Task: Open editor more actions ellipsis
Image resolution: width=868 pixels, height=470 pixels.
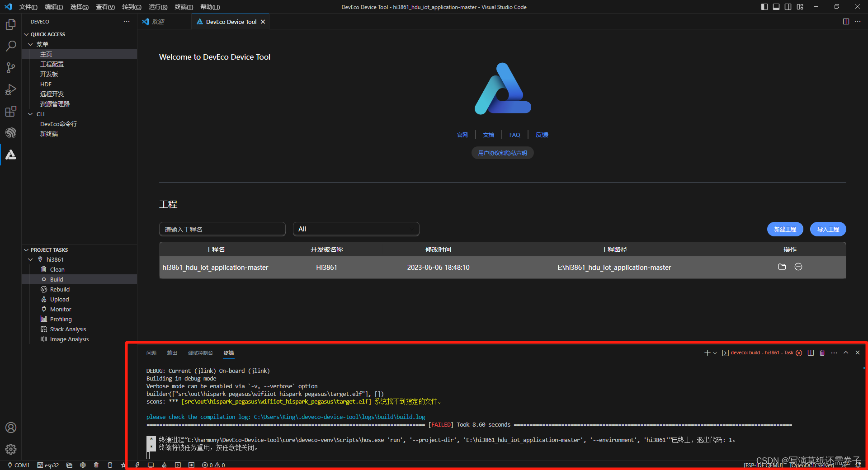Action: (x=858, y=22)
